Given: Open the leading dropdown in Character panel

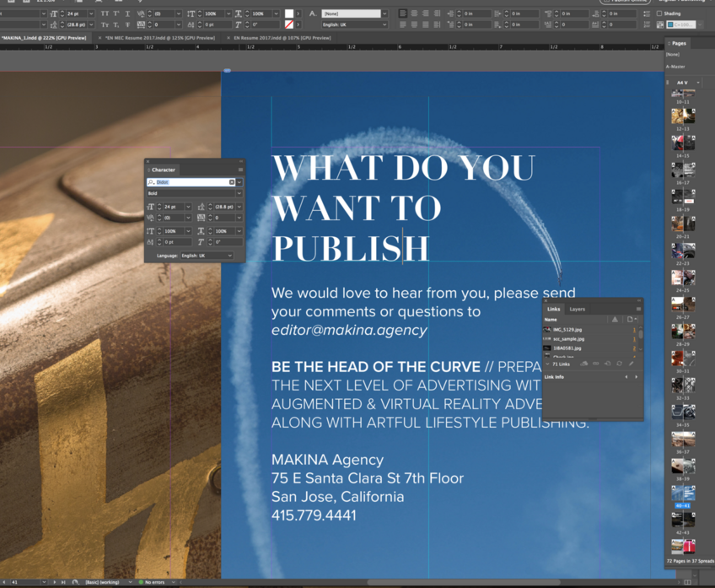Looking at the screenshot, I should coord(239,207).
